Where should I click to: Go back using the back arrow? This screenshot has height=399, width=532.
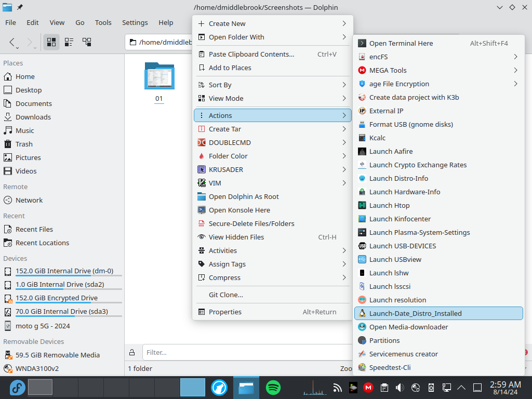[x=12, y=42]
